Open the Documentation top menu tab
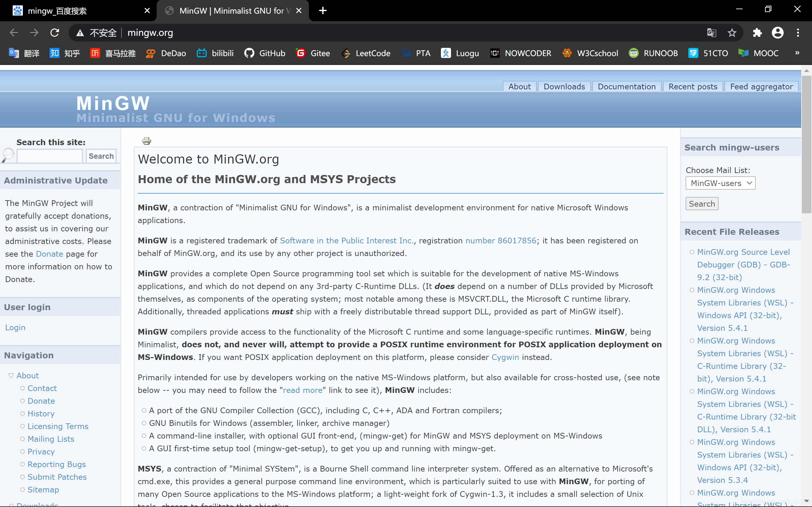This screenshot has width=812, height=507. click(x=626, y=87)
